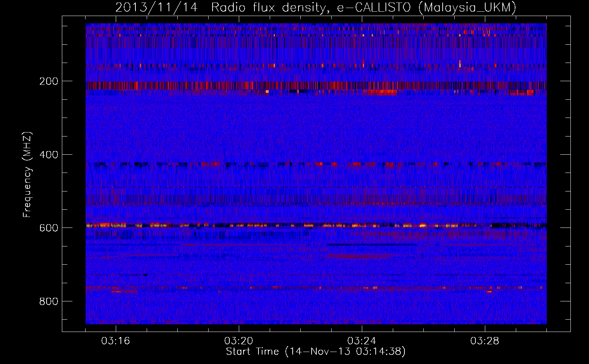
Task: Click the 'Frequency (MHZ)' axis label
Action: coord(27,175)
